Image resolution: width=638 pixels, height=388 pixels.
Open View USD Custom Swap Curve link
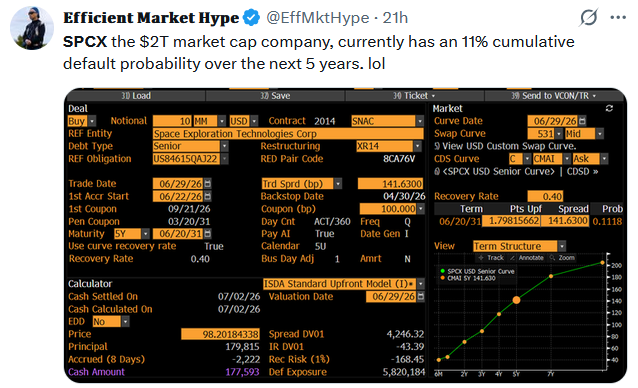(505, 146)
